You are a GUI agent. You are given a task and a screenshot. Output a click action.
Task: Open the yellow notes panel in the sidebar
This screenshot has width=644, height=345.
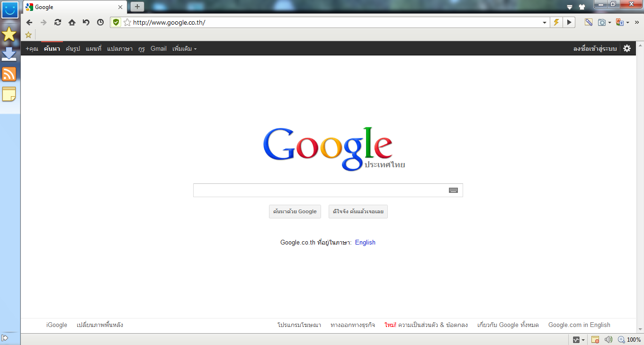(x=9, y=94)
